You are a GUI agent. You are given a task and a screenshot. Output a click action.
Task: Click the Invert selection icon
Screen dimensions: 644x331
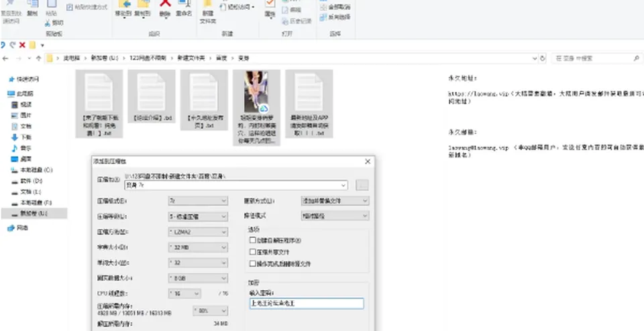coord(323,17)
